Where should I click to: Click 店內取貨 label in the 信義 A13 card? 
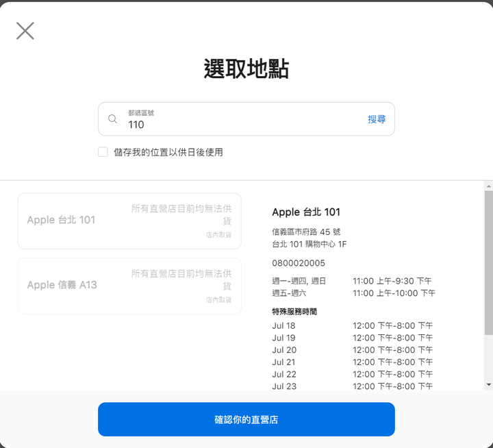point(219,300)
